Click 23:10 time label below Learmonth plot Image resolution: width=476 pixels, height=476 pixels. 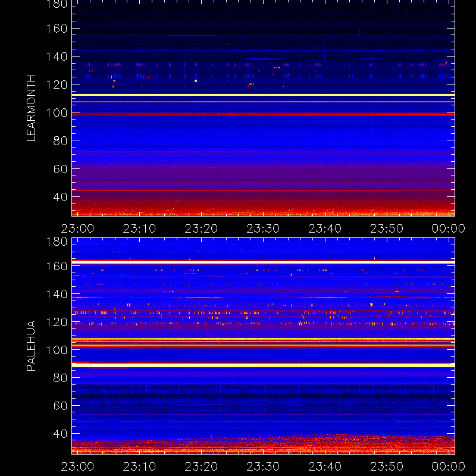tap(139, 228)
